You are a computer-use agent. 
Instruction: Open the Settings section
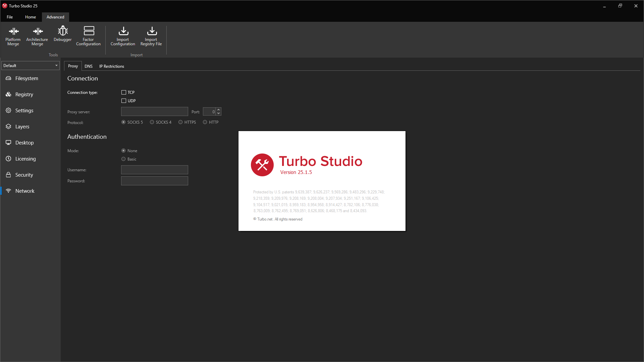(31, 111)
